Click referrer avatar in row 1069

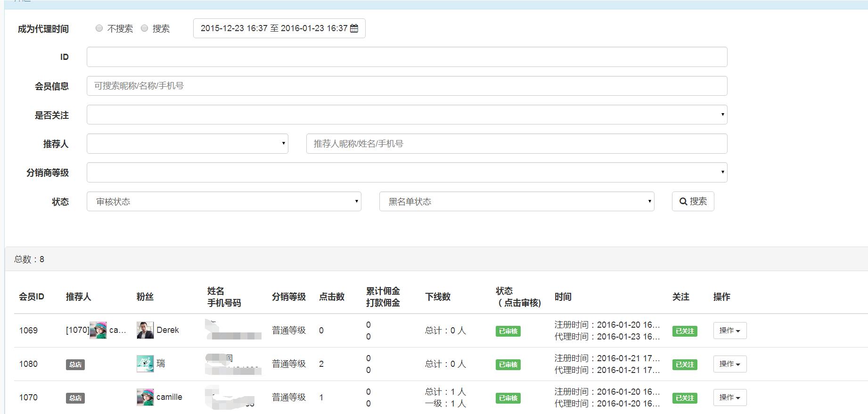click(98, 330)
